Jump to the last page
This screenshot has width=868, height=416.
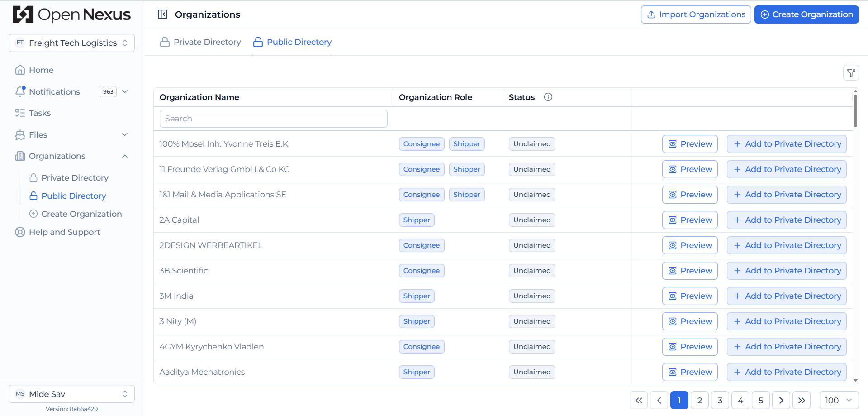pyautogui.click(x=802, y=400)
